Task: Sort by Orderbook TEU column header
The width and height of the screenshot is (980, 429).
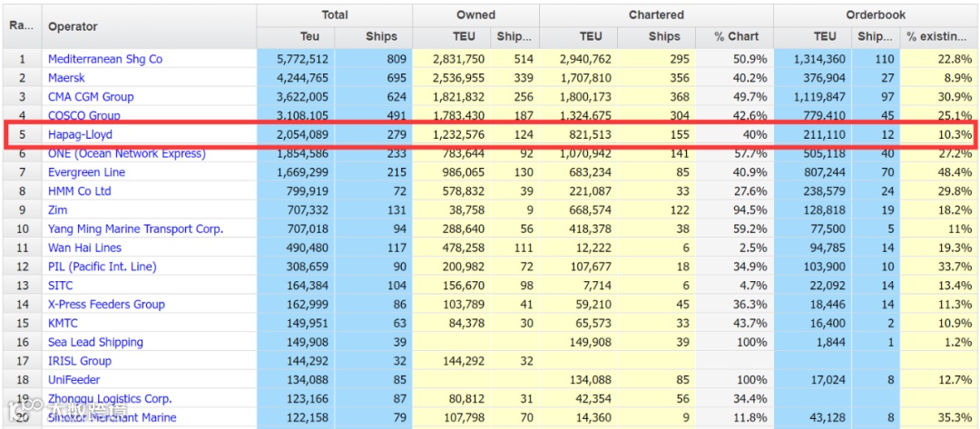Action: [x=812, y=37]
